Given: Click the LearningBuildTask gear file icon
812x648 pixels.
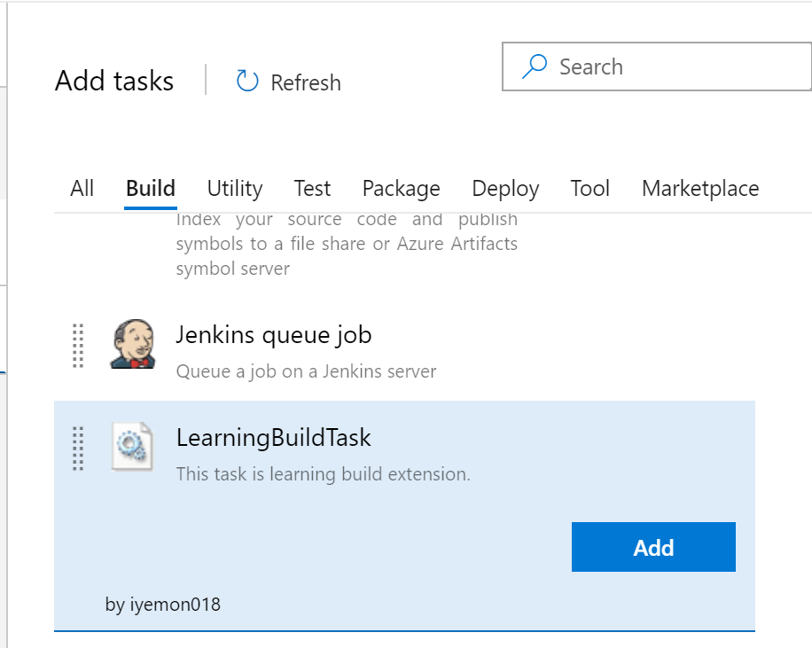Looking at the screenshot, I should click(133, 447).
